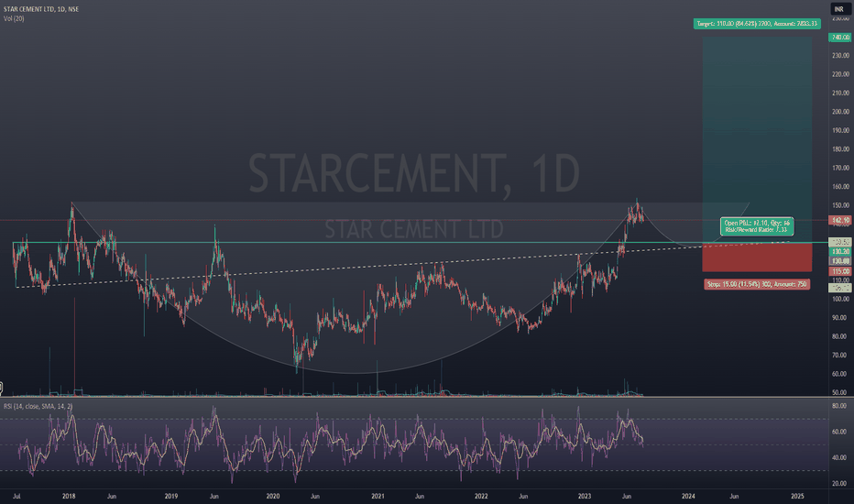Click 150.00 on the price scale
The image size is (854, 504).
pos(840,205)
